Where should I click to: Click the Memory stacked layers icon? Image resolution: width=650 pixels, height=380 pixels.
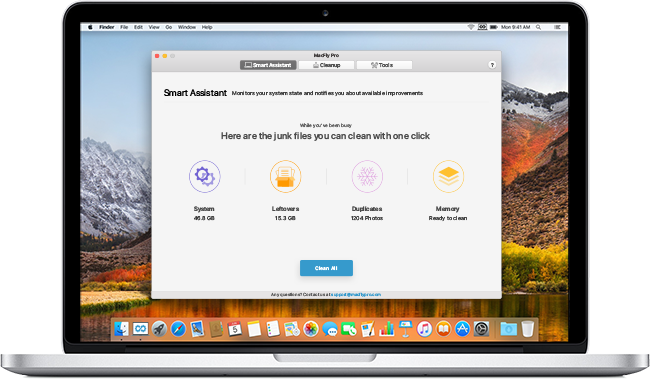click(449, 177)
